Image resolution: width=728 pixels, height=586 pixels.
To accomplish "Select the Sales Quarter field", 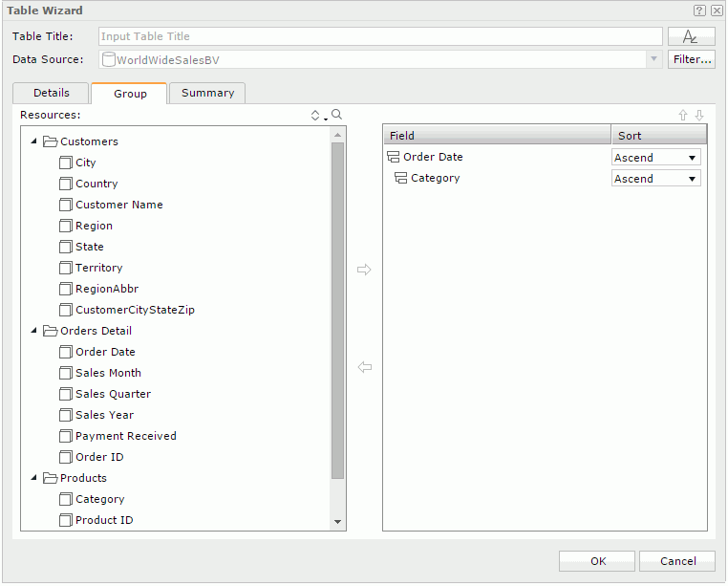I will coord(113,394).
